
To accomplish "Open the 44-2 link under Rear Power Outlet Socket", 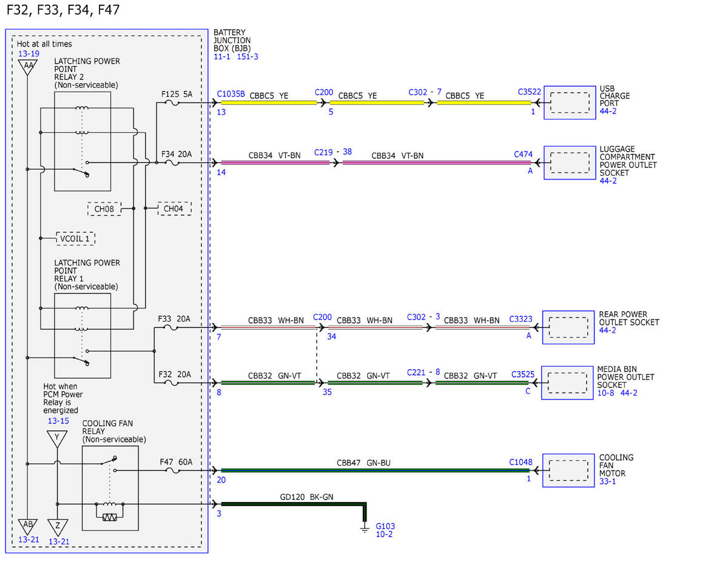I will [608, 330].
